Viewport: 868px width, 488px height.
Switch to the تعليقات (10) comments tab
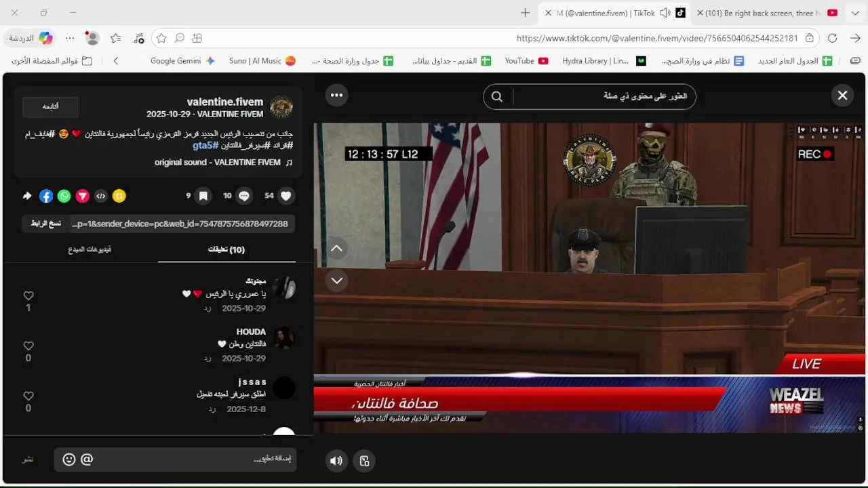(226, 249)
